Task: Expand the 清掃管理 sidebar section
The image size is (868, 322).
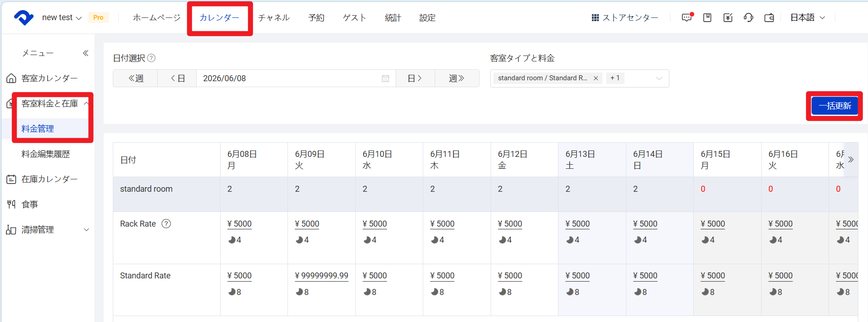Action: coord(86,230)
